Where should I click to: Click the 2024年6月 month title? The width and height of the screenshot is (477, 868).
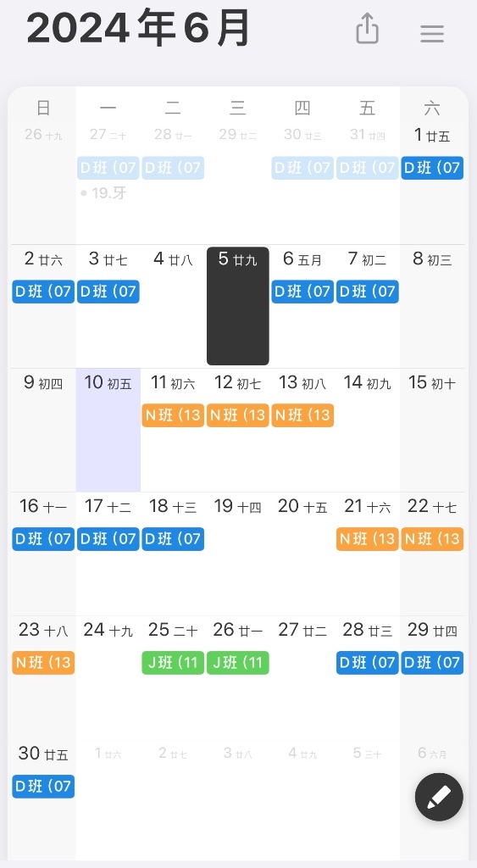(138, 29)
